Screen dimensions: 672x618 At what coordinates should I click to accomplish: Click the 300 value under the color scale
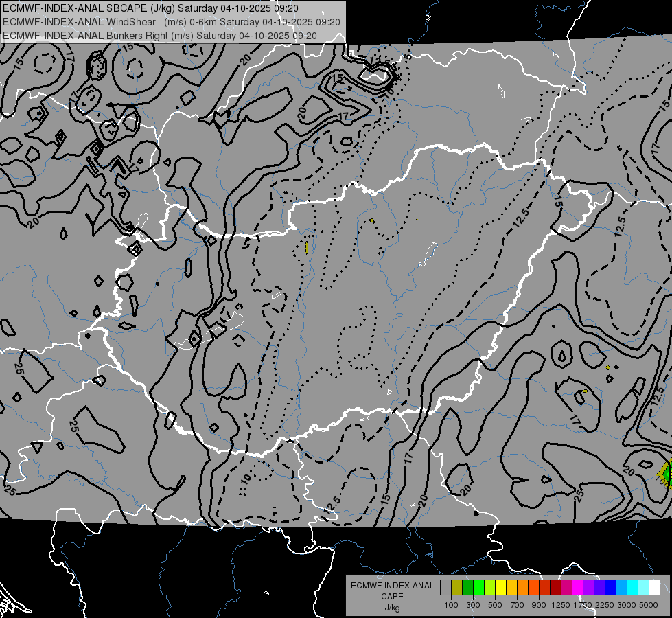click(x=473, y=605)
